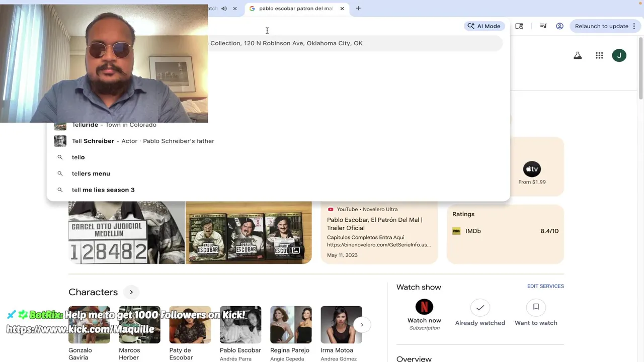Click the page vertical scrollbar
644x362 pixels.
click(640, 67)
